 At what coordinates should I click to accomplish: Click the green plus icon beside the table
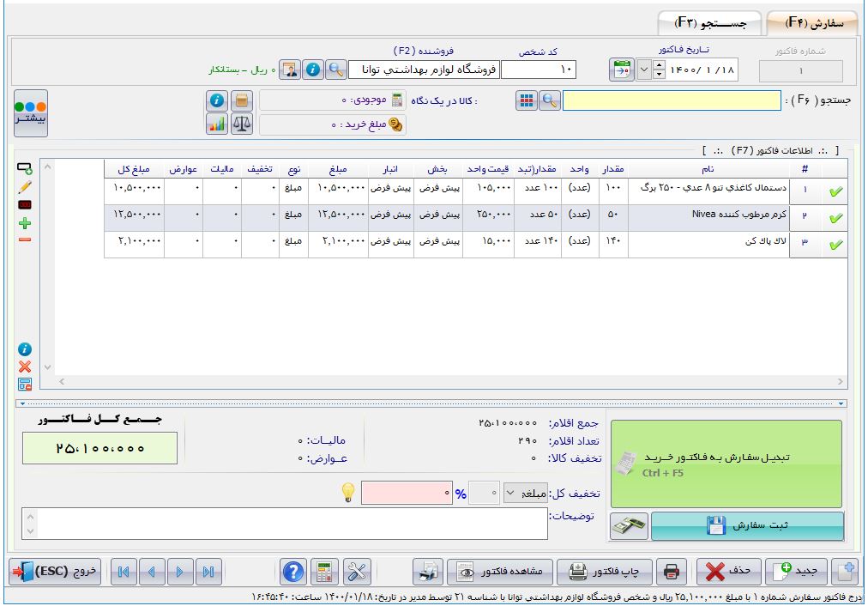25,222
